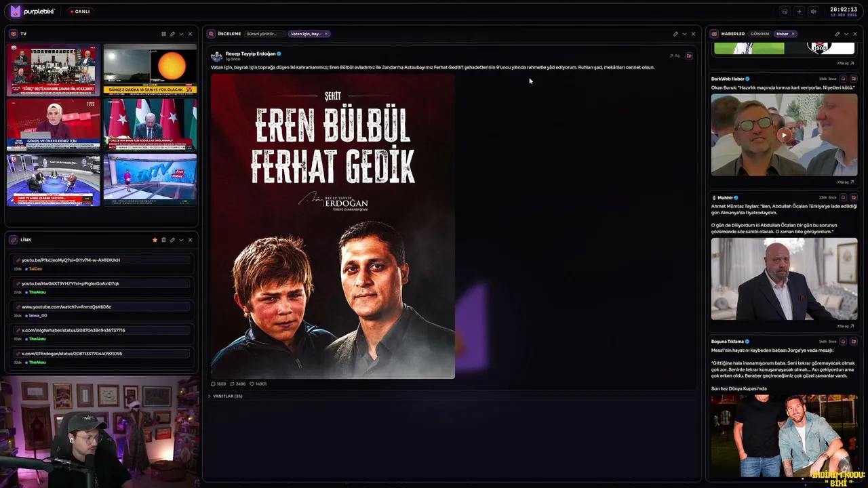
Task: Click 'Aç' to open the Erdoğan post
Action: click(x=675, y=56)
